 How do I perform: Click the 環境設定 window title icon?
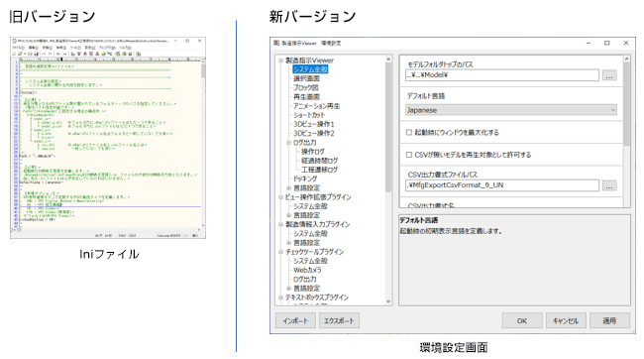coord(276,43)
